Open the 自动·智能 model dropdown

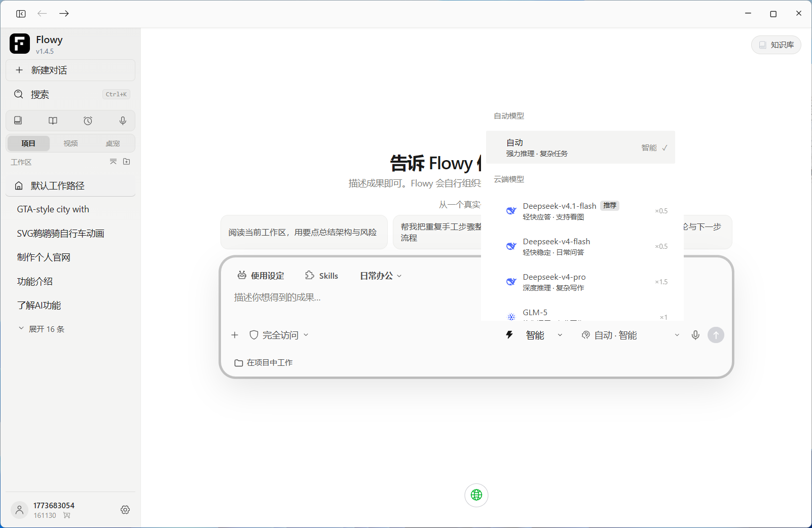tap(630, 335)
